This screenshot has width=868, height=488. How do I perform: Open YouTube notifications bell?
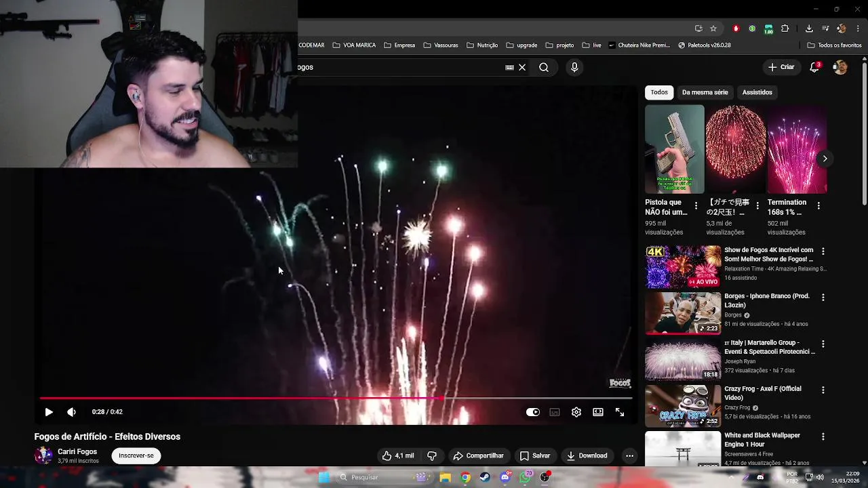(x=814, y=67)
